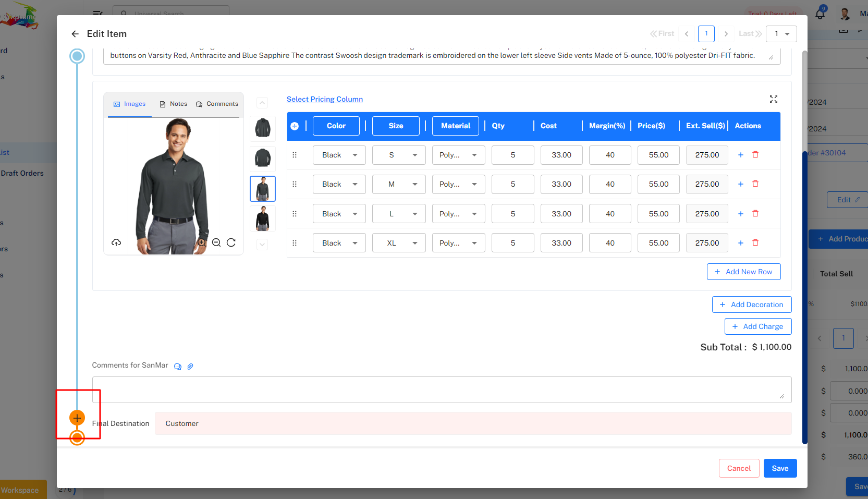Viewport: 868px width, 499px height.
Task: Delete the size XL row
Action: click(755, 243)
